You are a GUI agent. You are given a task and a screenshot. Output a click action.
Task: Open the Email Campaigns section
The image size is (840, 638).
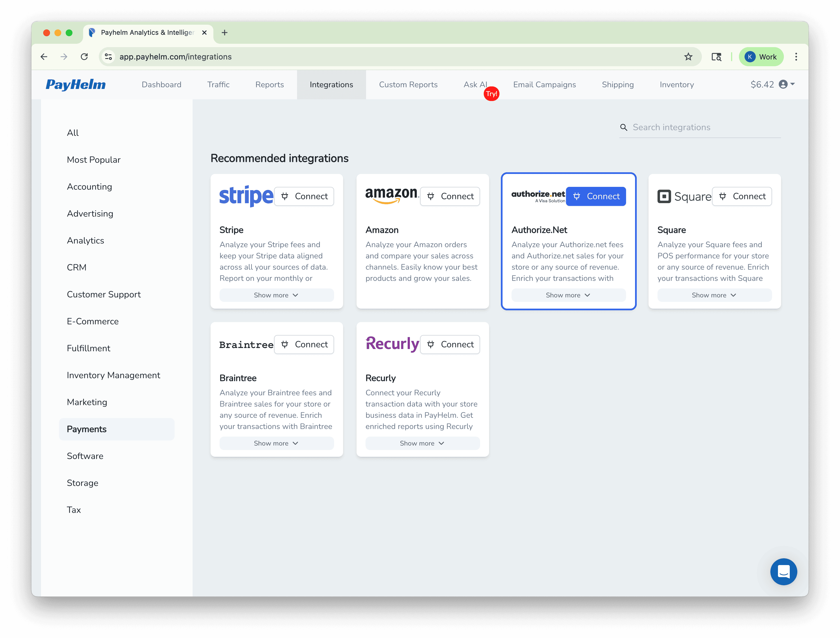click(x=544, y=84)
